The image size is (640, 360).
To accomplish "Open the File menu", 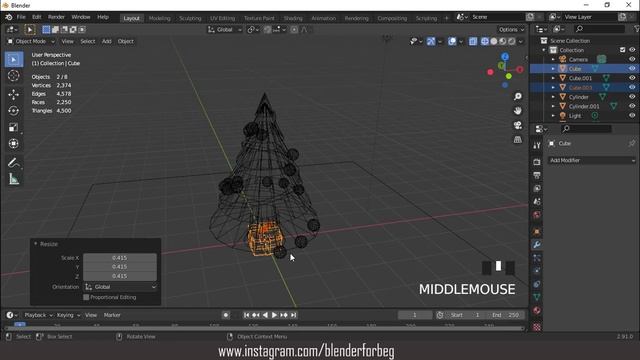I will 21,17.
